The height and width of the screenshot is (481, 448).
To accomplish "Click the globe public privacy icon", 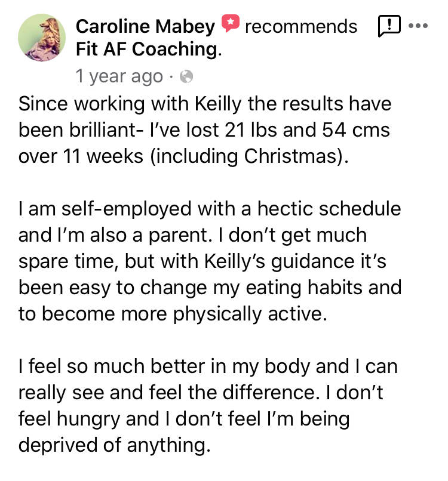I will click(186, 76).
